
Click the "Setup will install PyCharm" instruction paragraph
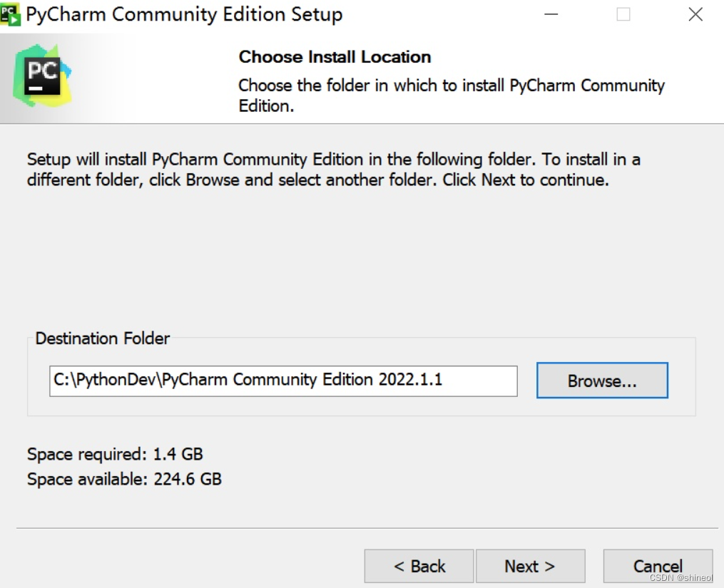click(x=333, y=170)
